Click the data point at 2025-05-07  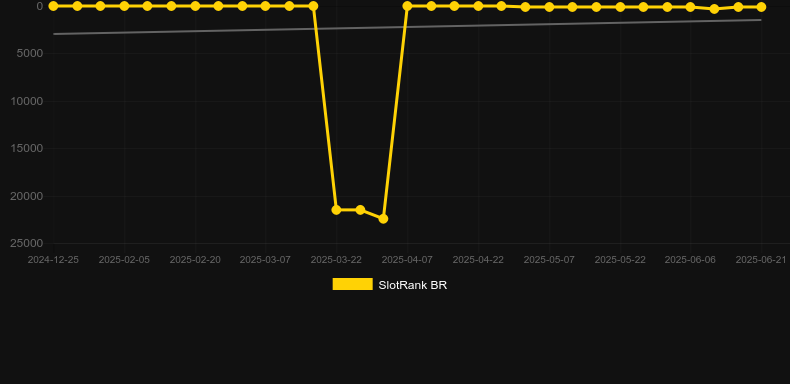point(549,7)
